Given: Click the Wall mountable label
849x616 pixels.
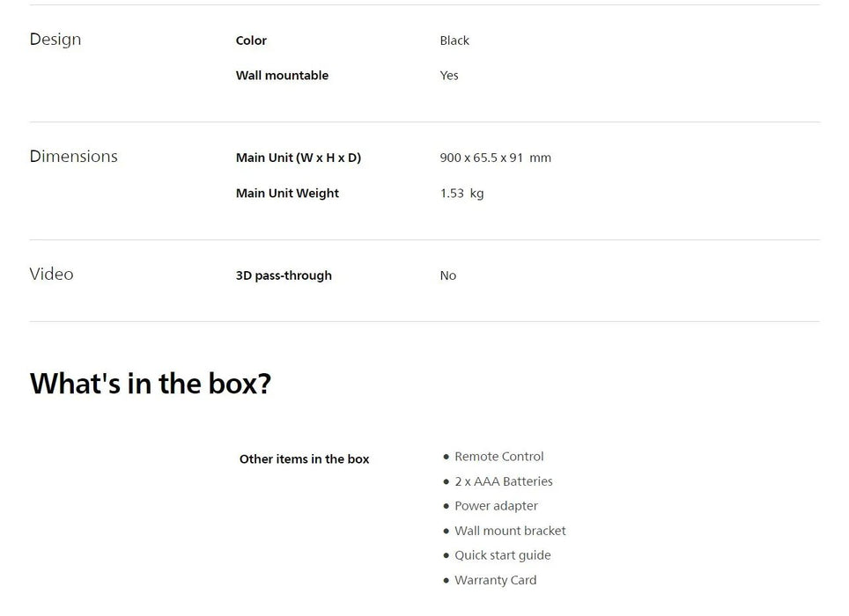Looking at the screenshot, I should [x=282, y=76].
